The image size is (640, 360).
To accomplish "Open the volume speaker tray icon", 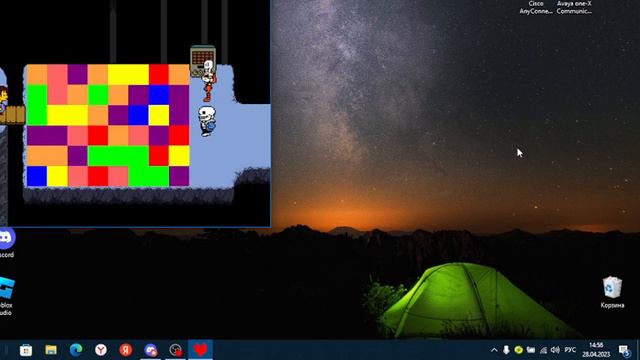I will tap(555, 350).
